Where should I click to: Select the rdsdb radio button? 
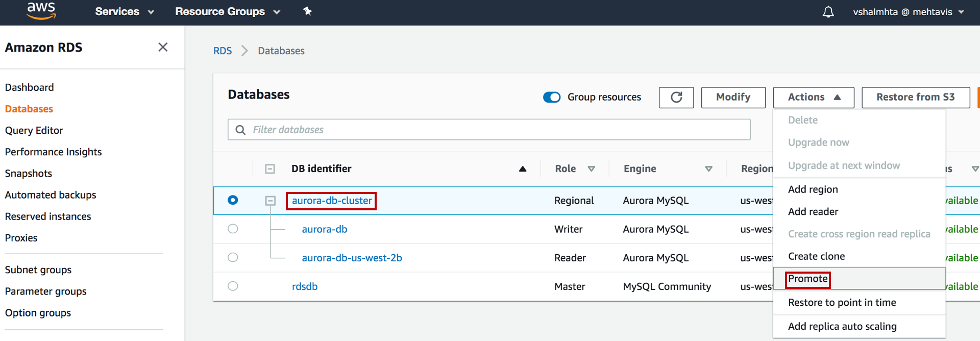[233, 286]
